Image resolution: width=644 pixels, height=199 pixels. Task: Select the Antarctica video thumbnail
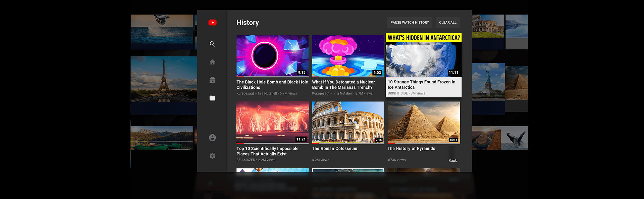pyautogui.click(x=424, y=57)
